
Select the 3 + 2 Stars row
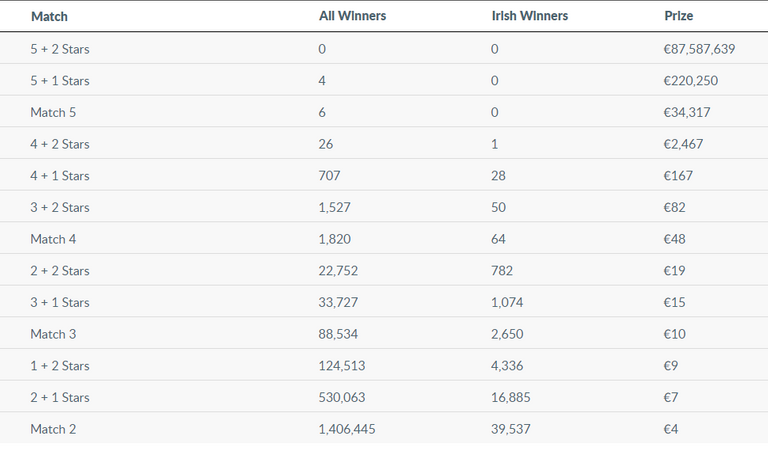click(384, 206)
